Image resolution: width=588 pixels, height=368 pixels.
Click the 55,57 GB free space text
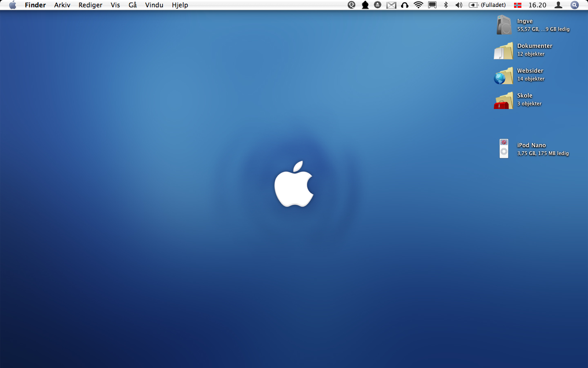tap(543, 29)
